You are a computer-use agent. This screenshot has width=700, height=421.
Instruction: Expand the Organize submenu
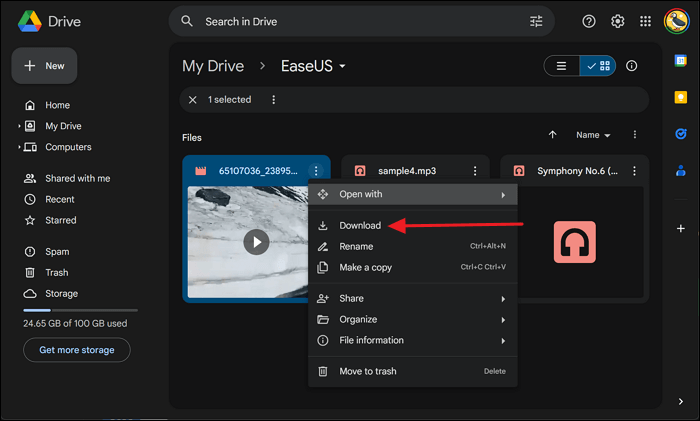pyautogui.click(x=412, y=319)
